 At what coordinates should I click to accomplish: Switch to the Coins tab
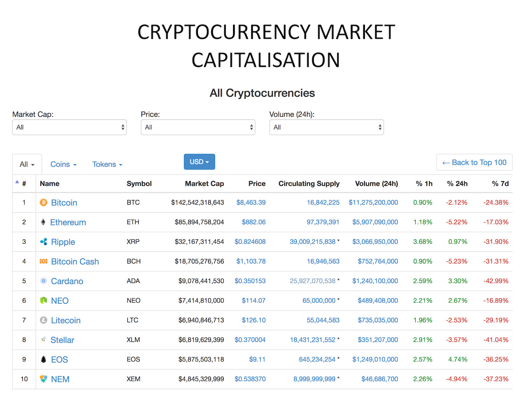(x=63, y=165)
